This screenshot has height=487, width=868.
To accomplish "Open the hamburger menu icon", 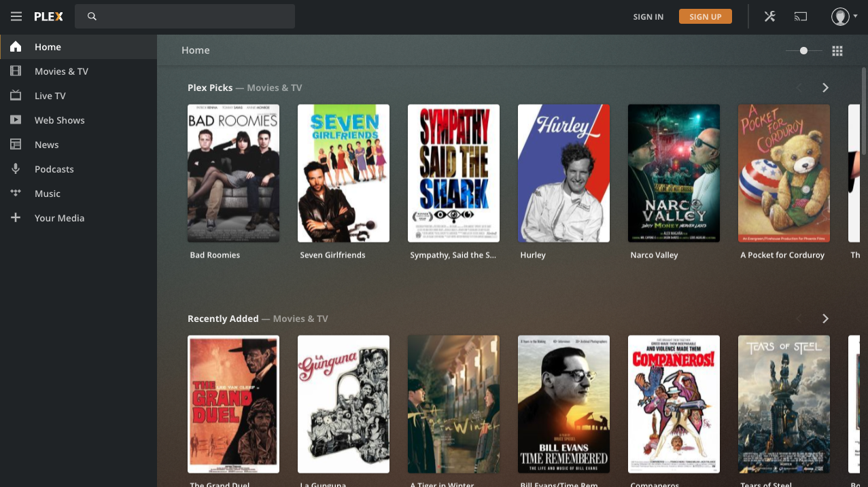I will pos(16,16).
